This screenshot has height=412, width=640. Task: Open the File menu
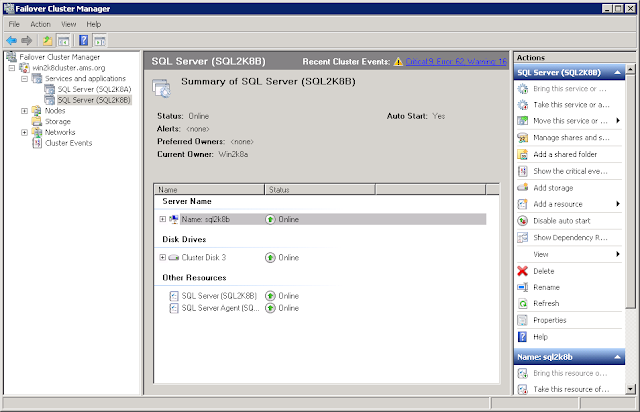point(14,24)
